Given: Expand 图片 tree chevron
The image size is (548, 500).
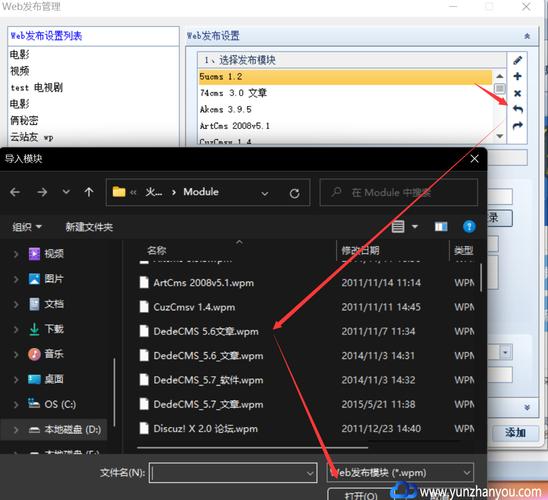Looking at the screenshot, I should click(16, 279).
